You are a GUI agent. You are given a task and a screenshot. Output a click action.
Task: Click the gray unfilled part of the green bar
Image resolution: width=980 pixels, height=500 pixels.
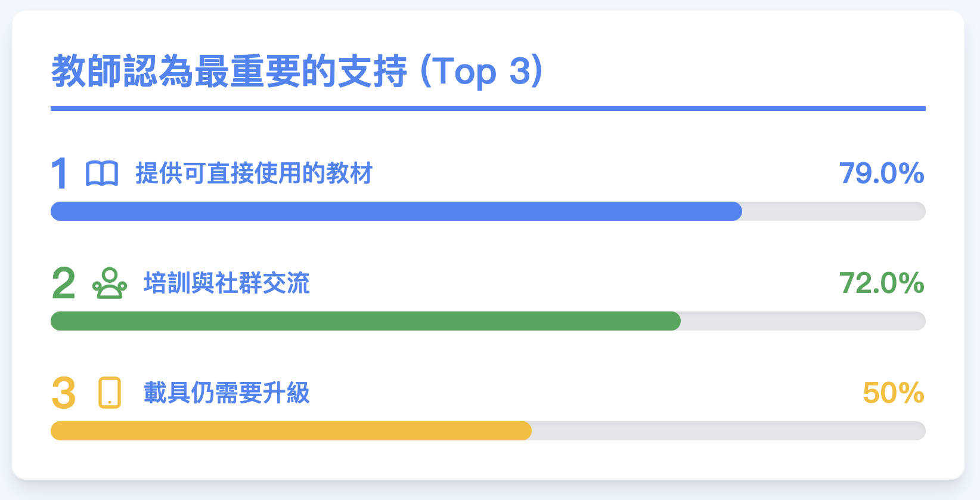[x=802, y=321]
